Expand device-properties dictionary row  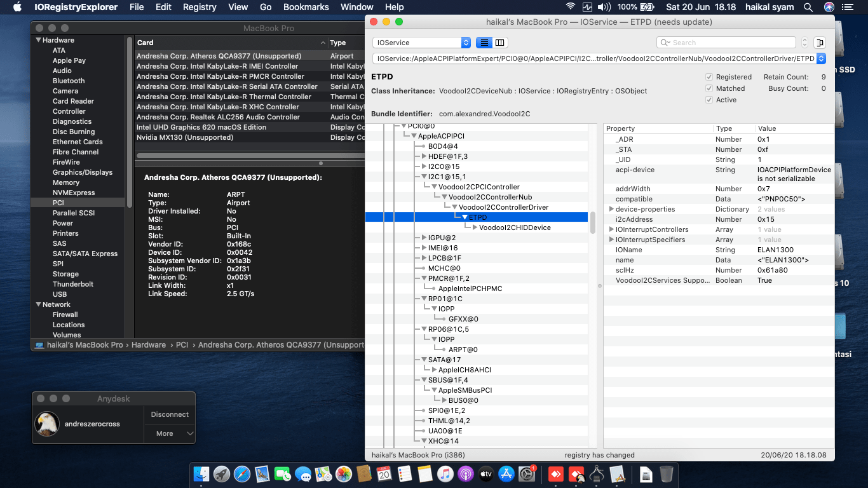(611, 209)
